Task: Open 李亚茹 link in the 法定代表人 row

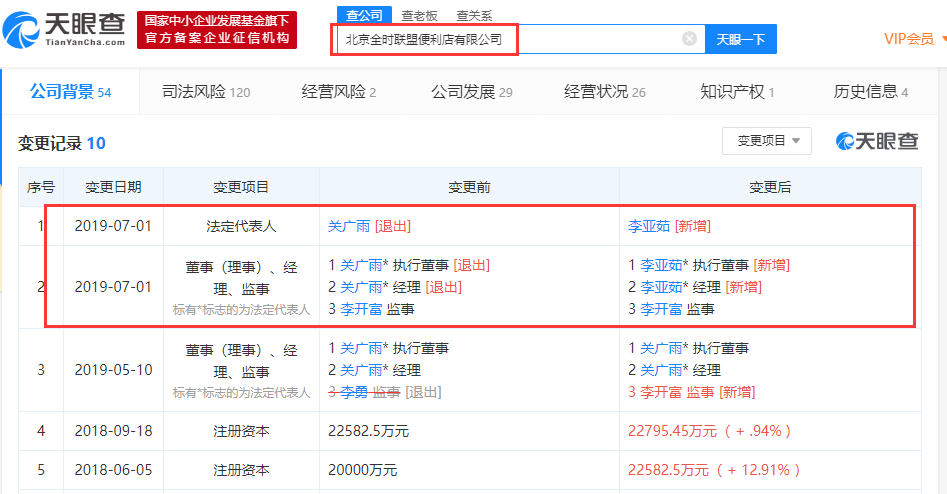Action: click(x=649, y=226)
